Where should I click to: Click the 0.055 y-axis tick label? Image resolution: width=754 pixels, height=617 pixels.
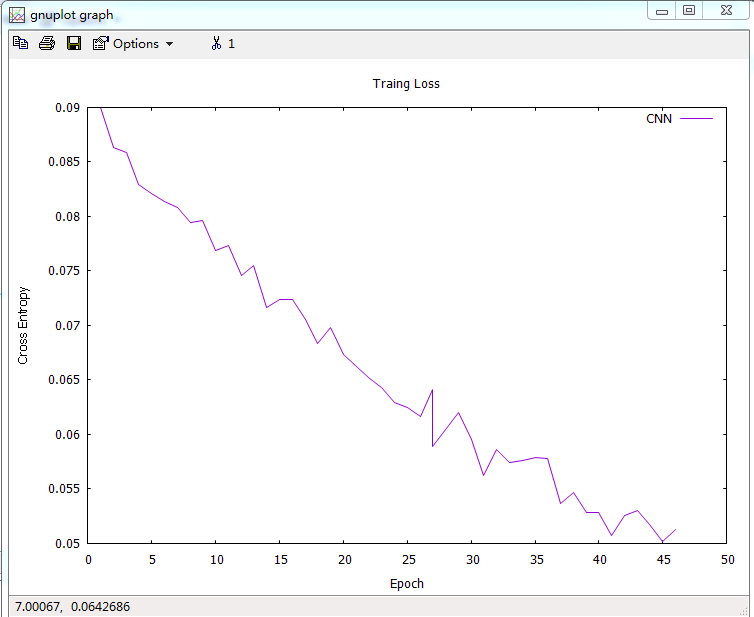[x=64, y=489]
